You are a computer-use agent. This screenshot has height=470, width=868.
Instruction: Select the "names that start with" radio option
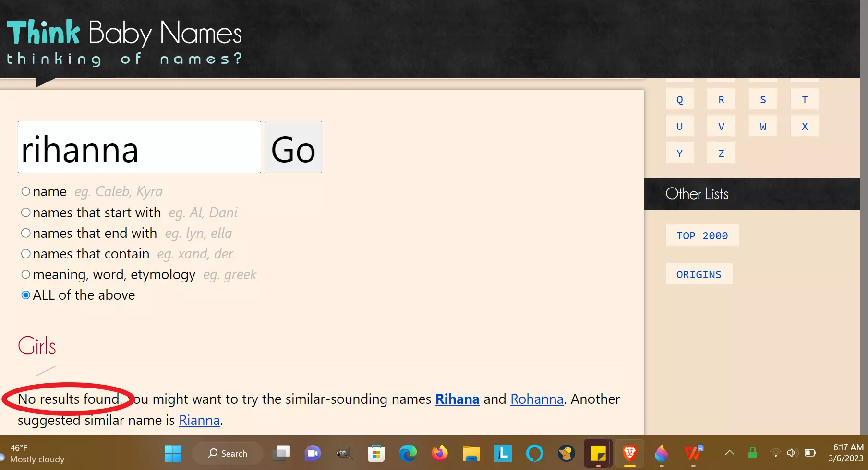click(26, 212)
